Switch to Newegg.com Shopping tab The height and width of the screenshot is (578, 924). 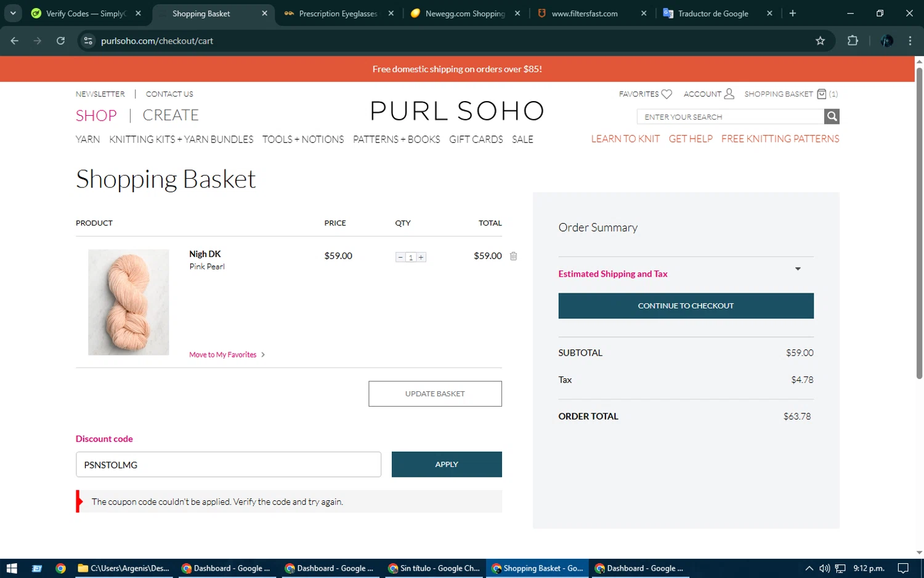(x=466, y=14)
